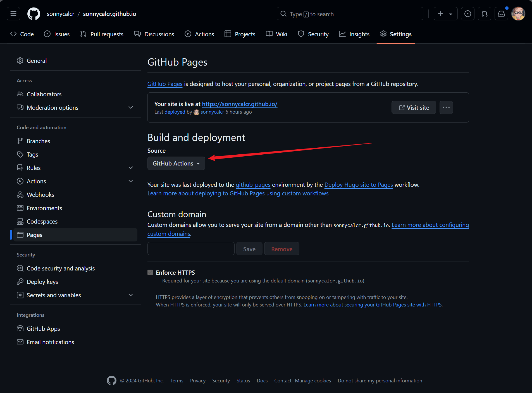This screenshot has height=393, width=532.
Task: Click the sonnycalcr.github.io repository name
Action: tap(109, 14)
